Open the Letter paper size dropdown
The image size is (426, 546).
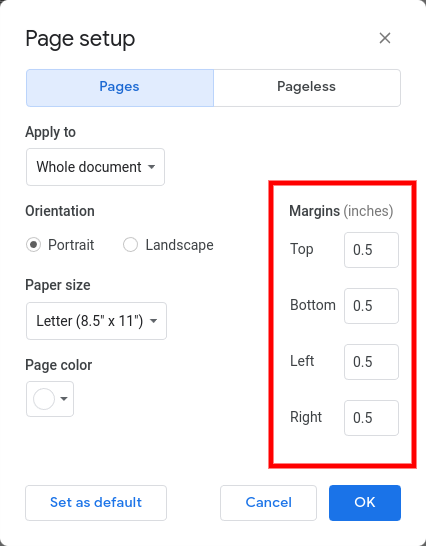pyautogui.click(x=96, y=321)
